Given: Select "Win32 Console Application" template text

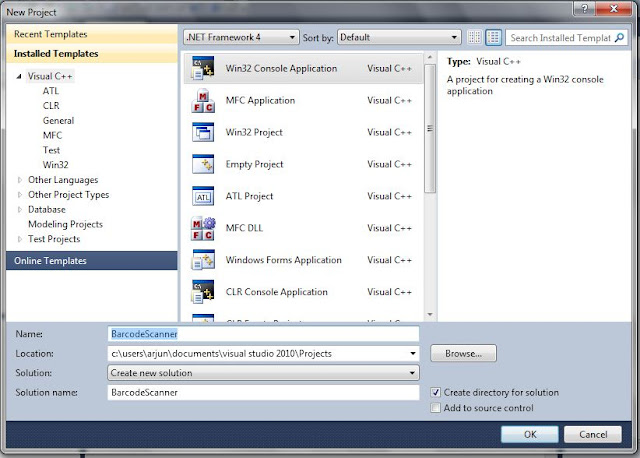Looking at the screenshot, I should (281, 68).
